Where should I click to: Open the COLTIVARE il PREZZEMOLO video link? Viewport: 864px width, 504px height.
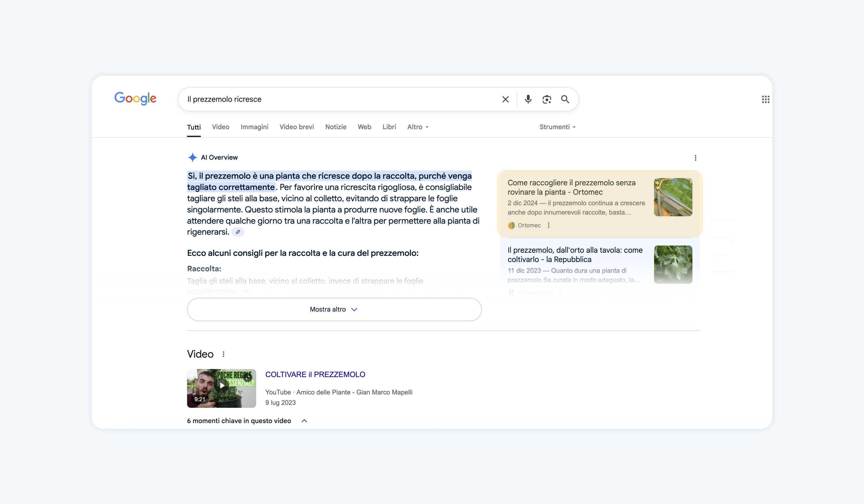pos(315,374)
